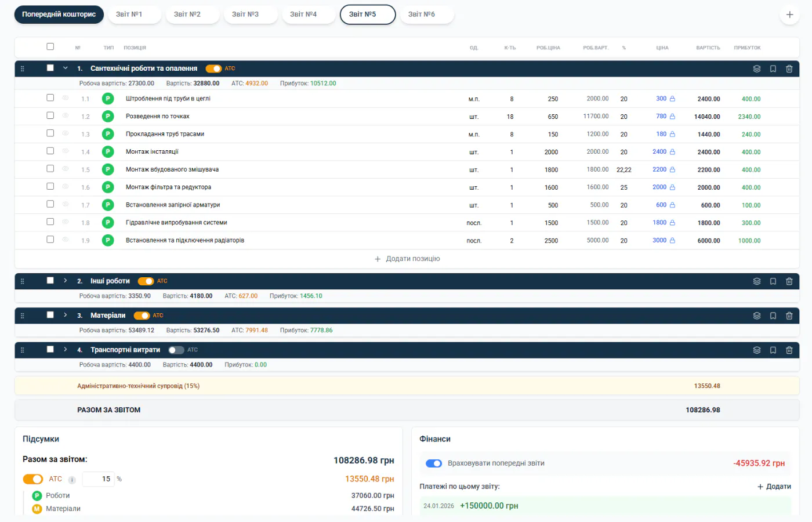
Task: Click the lock icon beside price 780
Action: [x=672, y=117]
